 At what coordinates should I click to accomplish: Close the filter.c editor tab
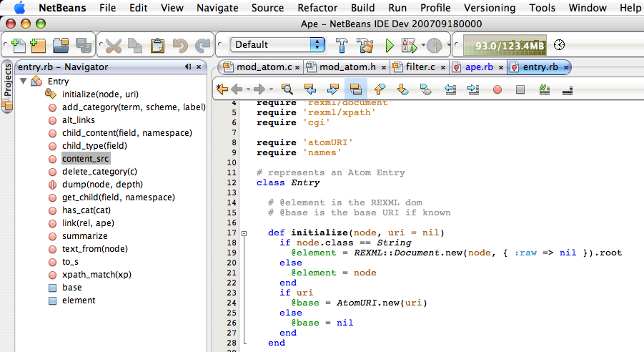pos(443,67)
